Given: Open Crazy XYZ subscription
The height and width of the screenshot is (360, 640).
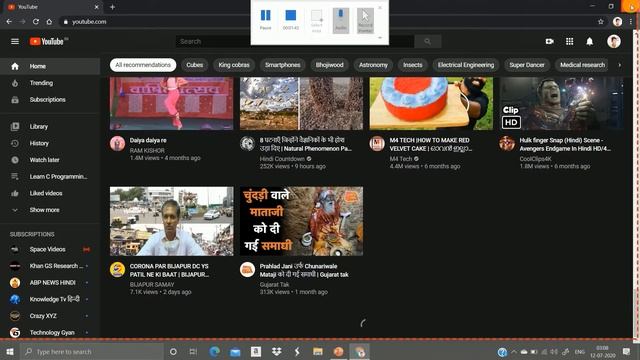Looking at the screenshot, I should pos(50,316).
